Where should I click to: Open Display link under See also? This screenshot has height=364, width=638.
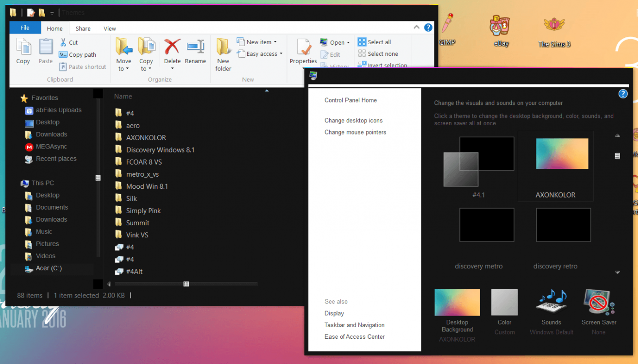pyautogui.click(x=334, y=314)
